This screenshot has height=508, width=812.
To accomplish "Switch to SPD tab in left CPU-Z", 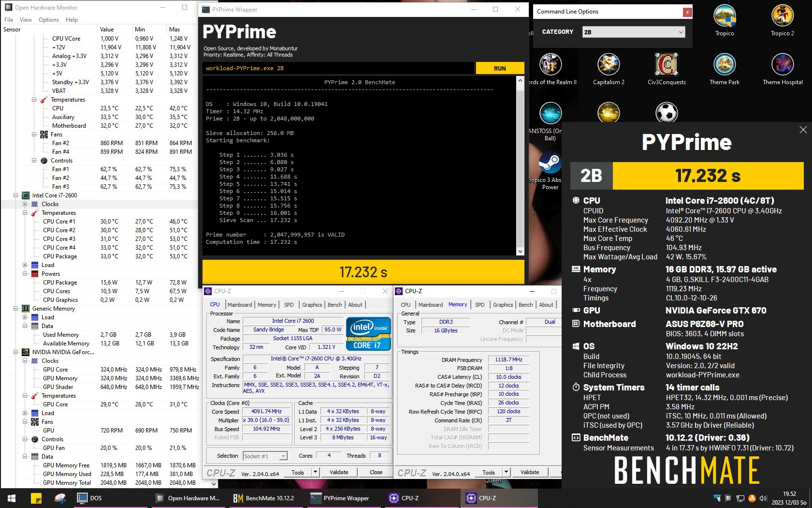I will pyautogui.click(x=289, y=305).
